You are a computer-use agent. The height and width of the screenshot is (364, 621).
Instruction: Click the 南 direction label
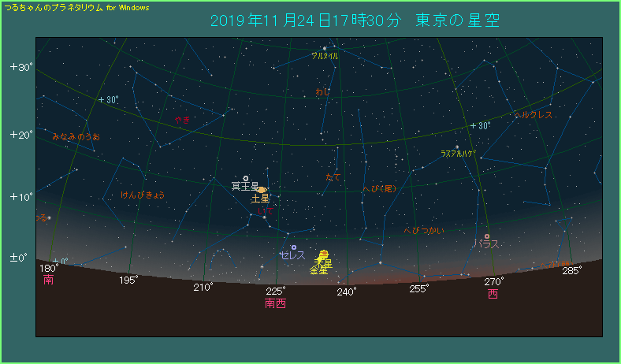[49, 280]
